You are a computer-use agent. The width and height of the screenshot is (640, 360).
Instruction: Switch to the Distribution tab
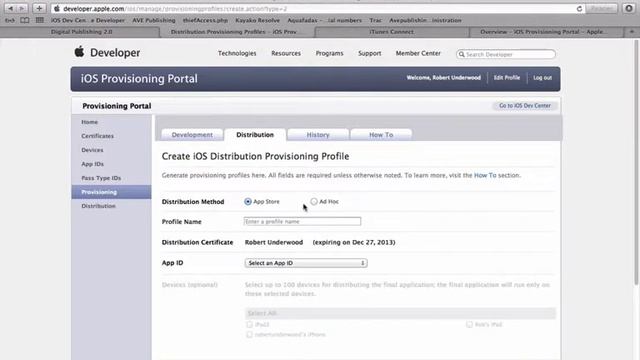(x=255, y=135)
